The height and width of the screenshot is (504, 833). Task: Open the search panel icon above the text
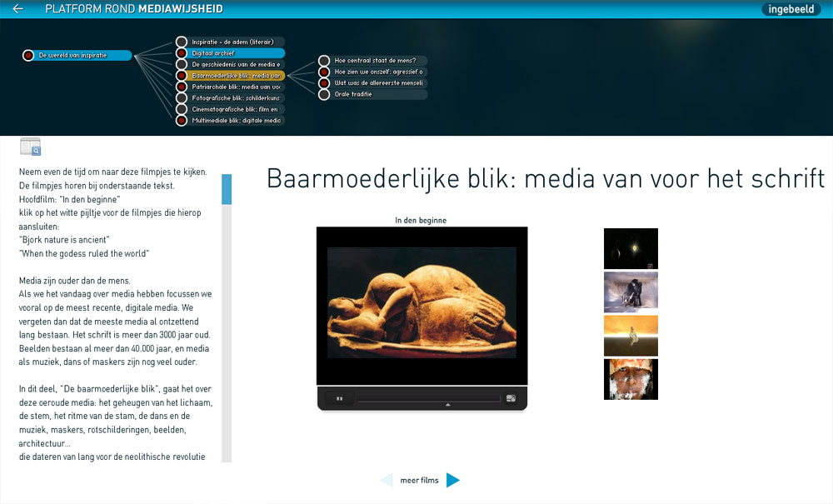tap(30, 147)
